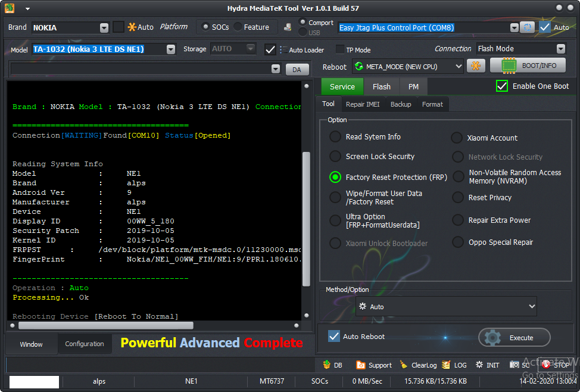
Task: Select the Feature platform radio button
Action: (x=238, y=27)
